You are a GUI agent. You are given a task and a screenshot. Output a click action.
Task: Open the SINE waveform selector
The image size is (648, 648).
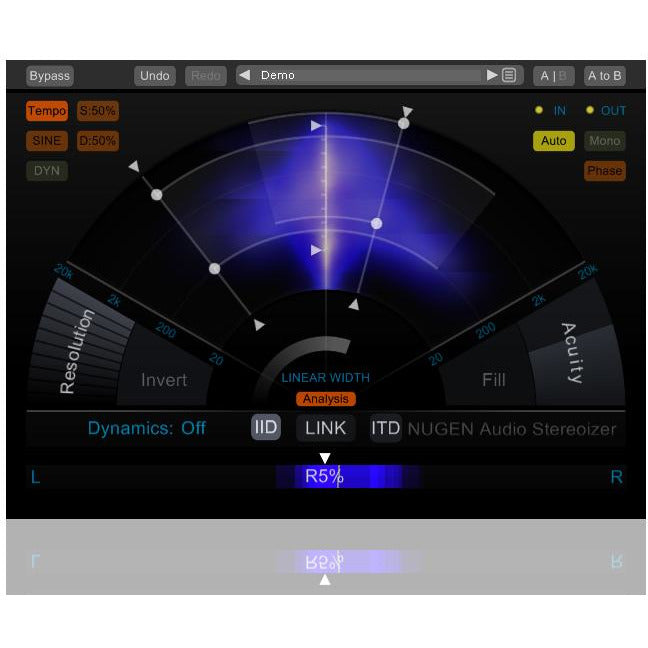[x=47, y=141]
